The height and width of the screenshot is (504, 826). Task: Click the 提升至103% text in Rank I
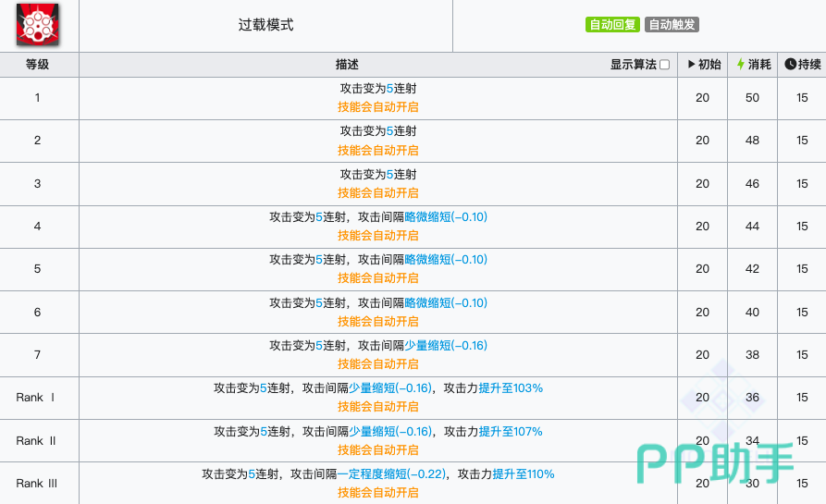511,388
